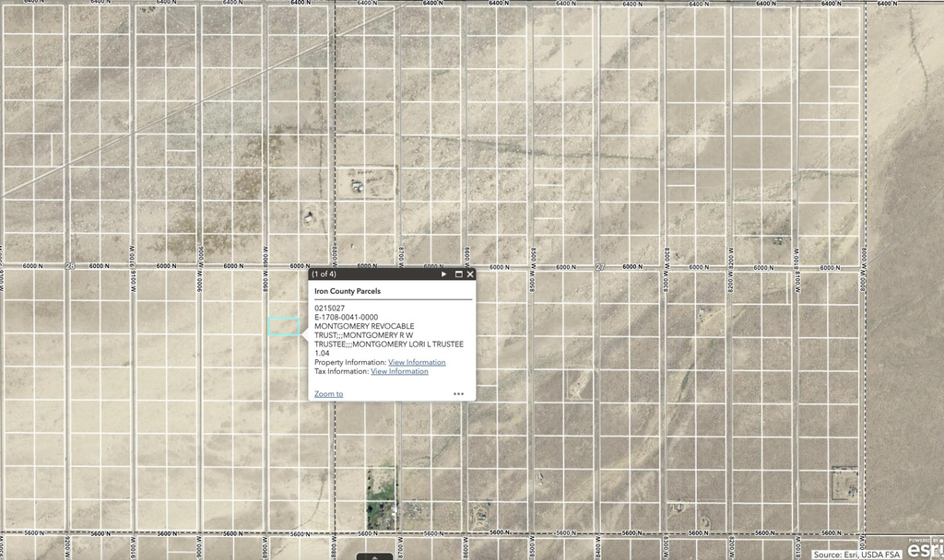
Task: Click the '(1 of 4)' feature counter
Action: pos(324,274)
